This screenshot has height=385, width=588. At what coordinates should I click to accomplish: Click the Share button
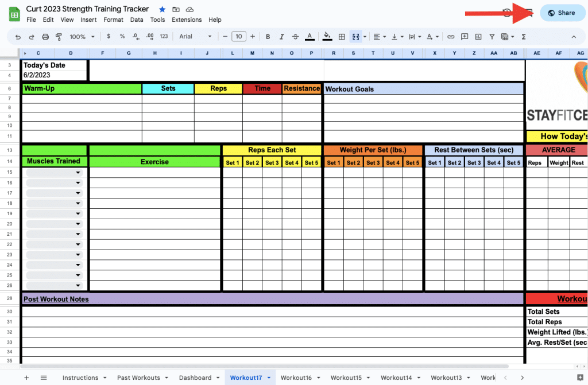coord(561,13)
